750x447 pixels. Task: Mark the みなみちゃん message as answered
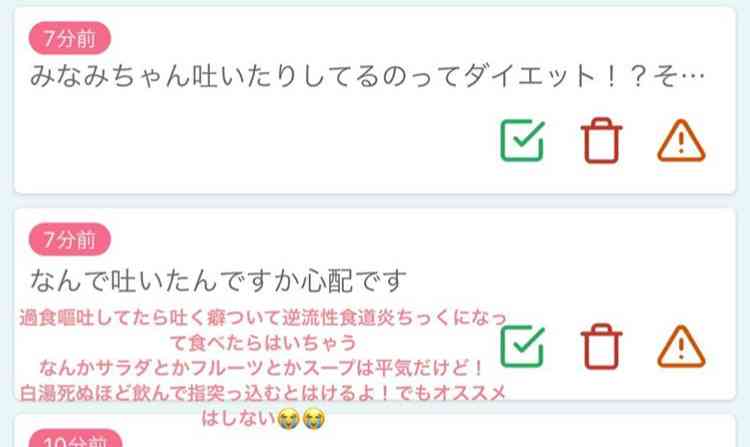point(522,140)
